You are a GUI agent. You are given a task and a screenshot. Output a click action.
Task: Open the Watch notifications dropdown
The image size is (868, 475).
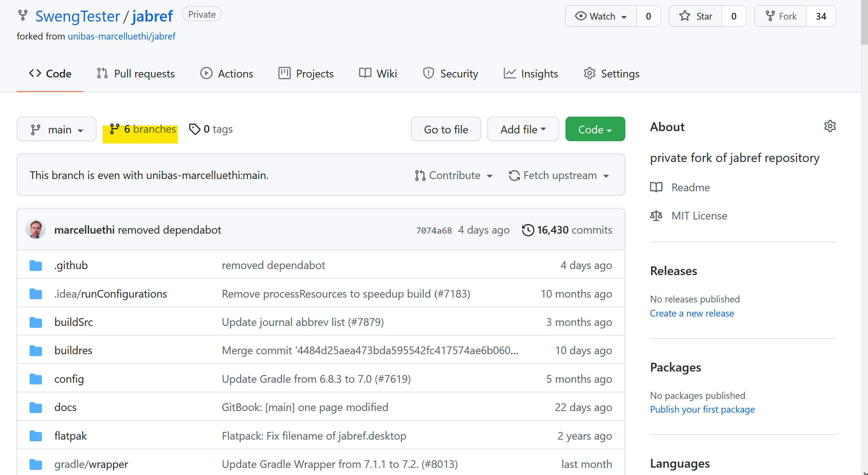click(601, 16)
